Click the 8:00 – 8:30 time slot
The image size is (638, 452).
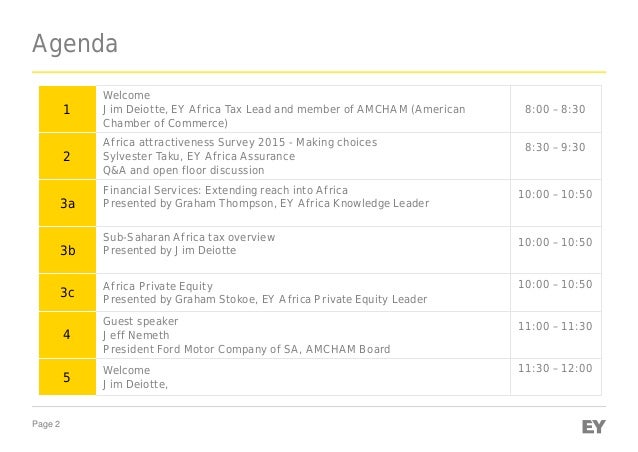coord(555,109)
